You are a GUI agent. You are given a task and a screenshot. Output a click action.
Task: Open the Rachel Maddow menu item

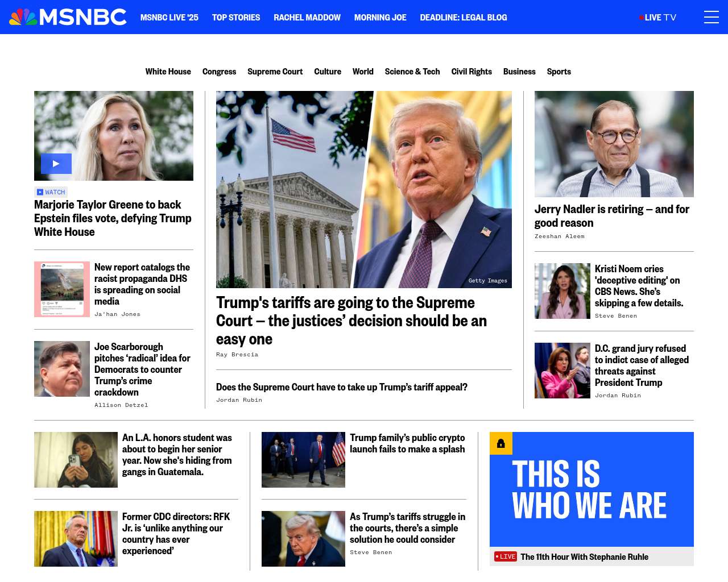(x=307, y=18)
